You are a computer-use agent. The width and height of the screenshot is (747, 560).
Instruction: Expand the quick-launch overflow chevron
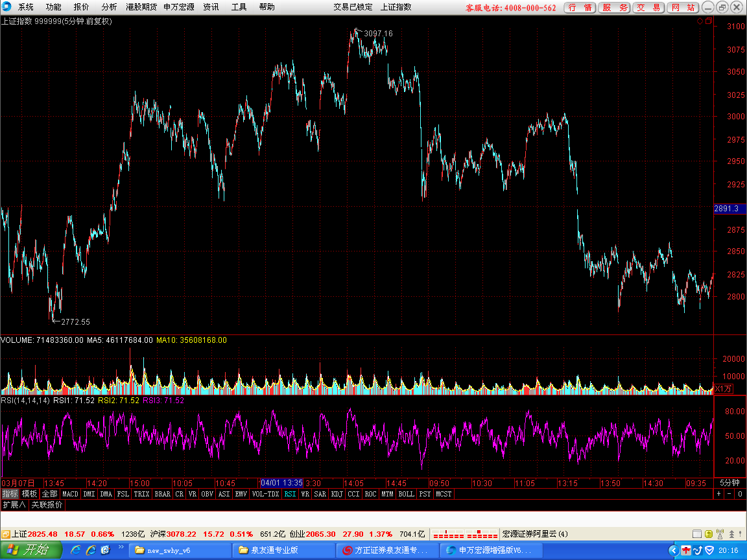121,547
